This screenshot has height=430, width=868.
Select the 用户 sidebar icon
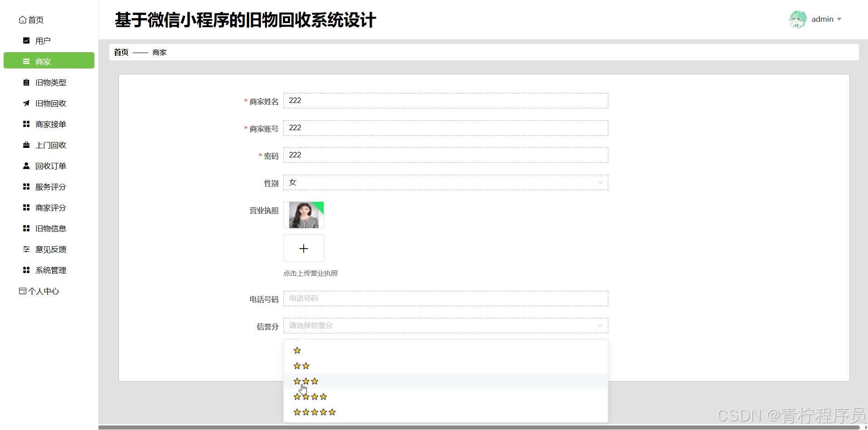pyautogui.click(x=26, y=40)
